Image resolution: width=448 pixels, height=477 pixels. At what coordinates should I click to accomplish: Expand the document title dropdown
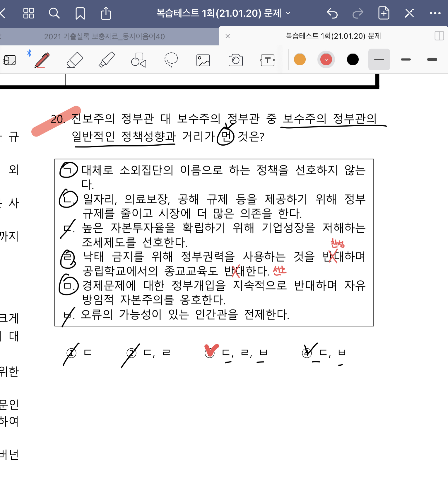288,13
